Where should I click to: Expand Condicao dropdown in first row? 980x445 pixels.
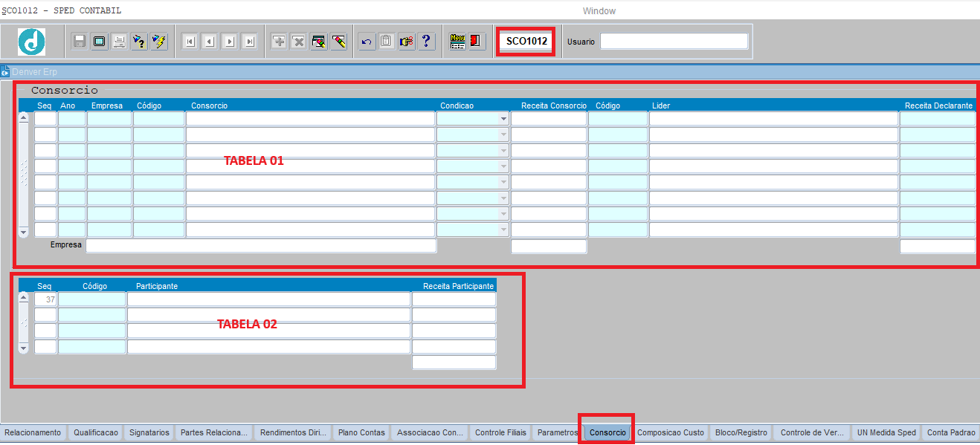pyautogui.click(x=503, y=119)
